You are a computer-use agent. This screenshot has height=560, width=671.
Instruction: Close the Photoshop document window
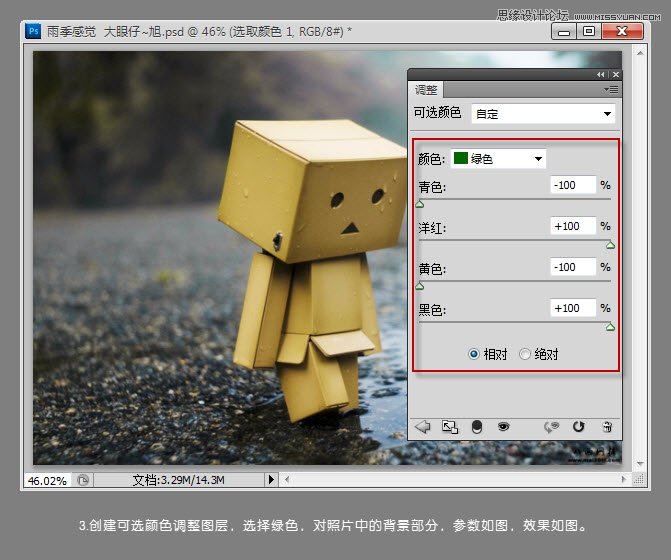622,32
